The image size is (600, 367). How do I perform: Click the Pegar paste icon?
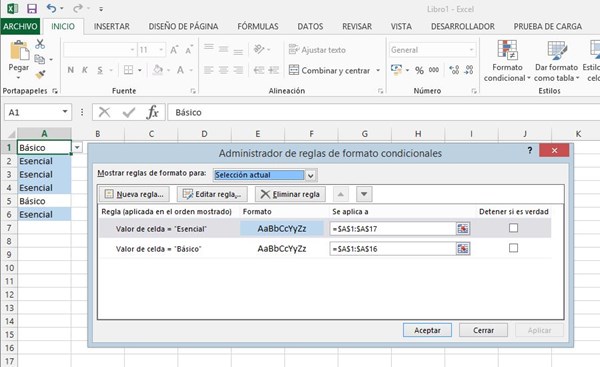coord(19,51)
